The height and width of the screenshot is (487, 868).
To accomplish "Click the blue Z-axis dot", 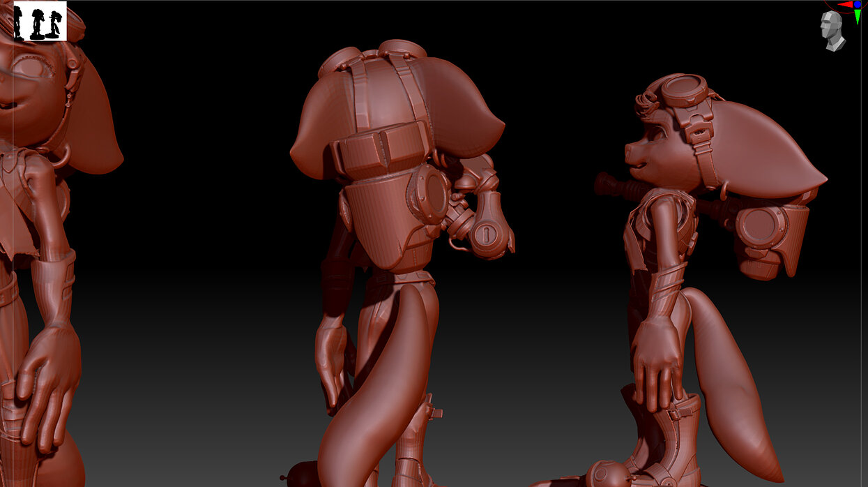I will coord(858,4).
